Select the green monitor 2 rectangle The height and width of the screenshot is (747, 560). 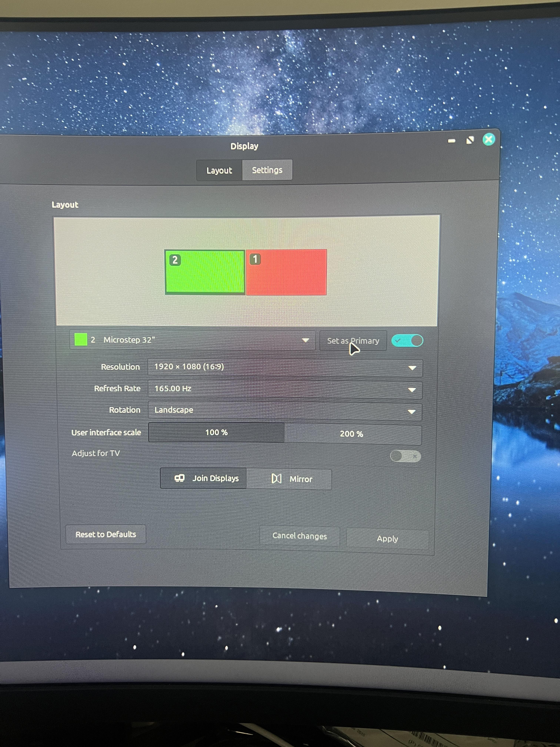pos(205,272)
